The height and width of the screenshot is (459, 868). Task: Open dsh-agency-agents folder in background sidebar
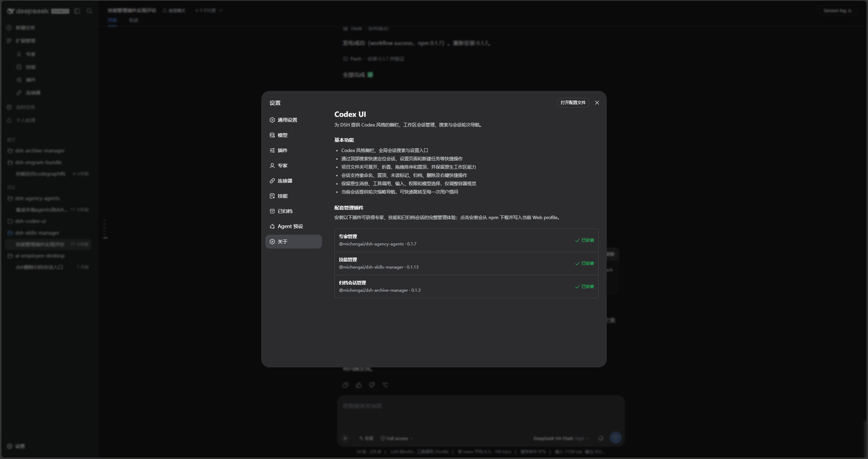tap(48, 198)
